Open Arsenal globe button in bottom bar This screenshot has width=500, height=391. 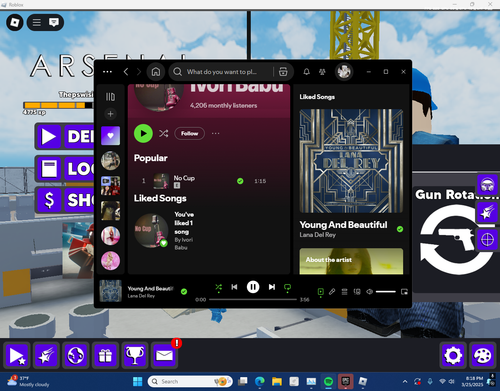point(76,356)
